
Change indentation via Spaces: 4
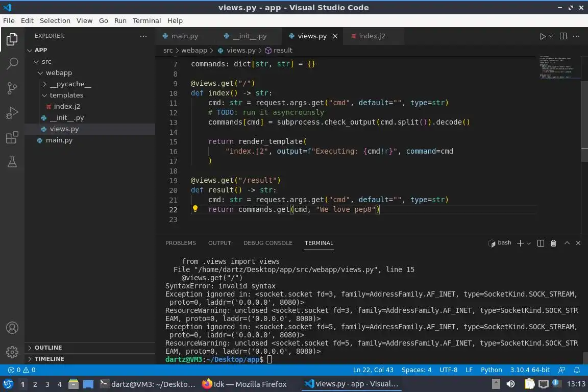pos(416,370)
